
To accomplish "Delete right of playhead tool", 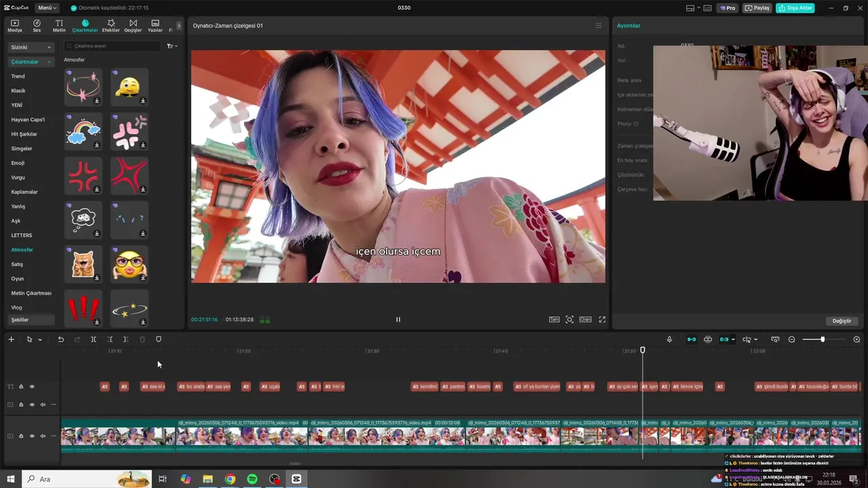I will 125,340.
